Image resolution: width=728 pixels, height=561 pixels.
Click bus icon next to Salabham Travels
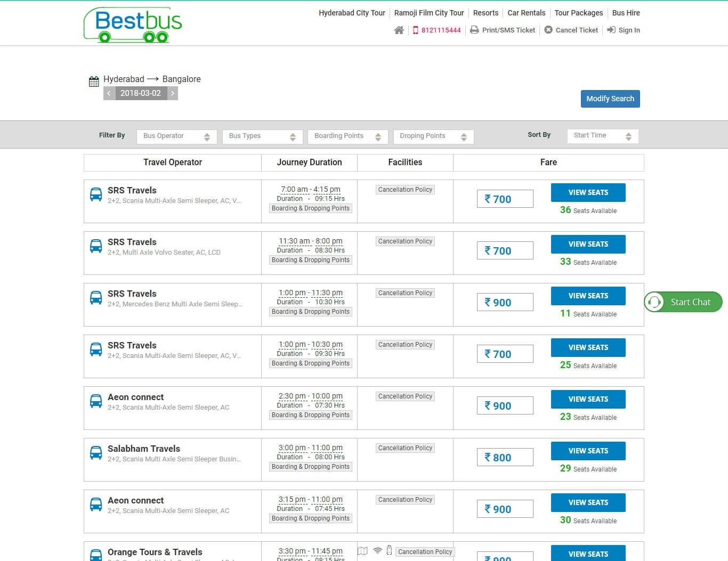(x=96, y=453)
